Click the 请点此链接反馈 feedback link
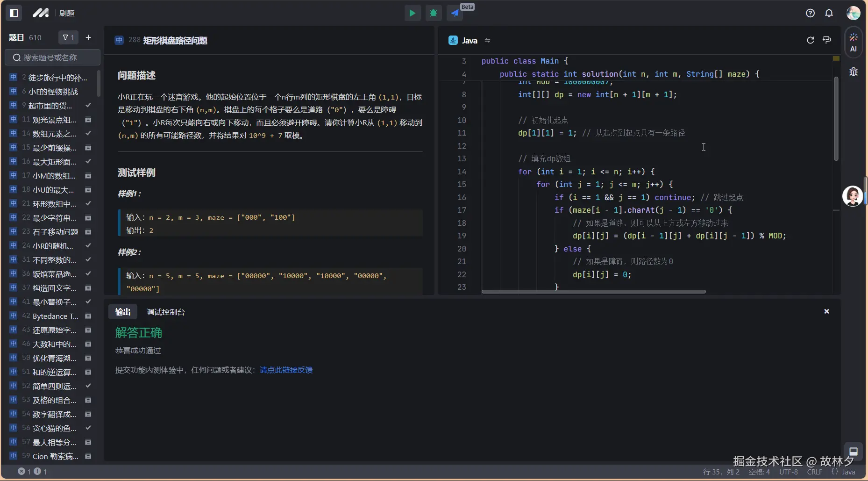 click(286, 370)
